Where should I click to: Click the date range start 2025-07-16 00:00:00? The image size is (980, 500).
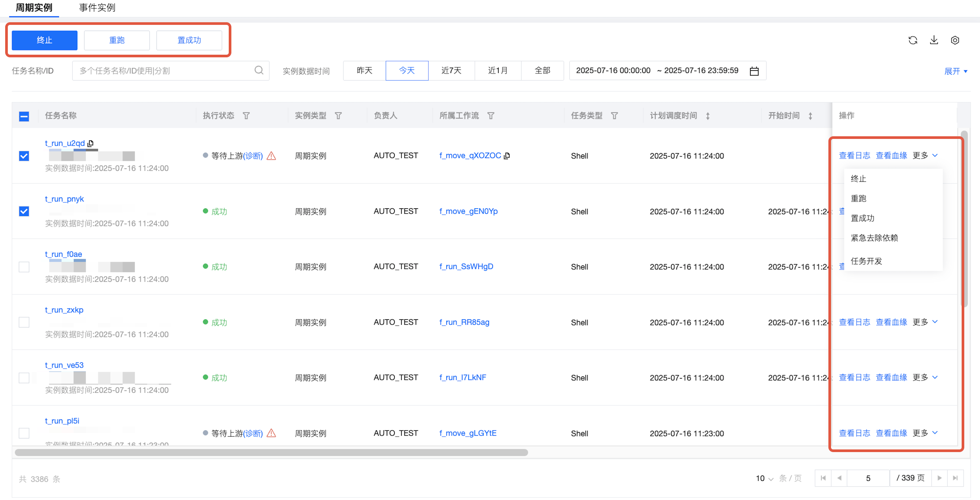click(x=613, y=70)
